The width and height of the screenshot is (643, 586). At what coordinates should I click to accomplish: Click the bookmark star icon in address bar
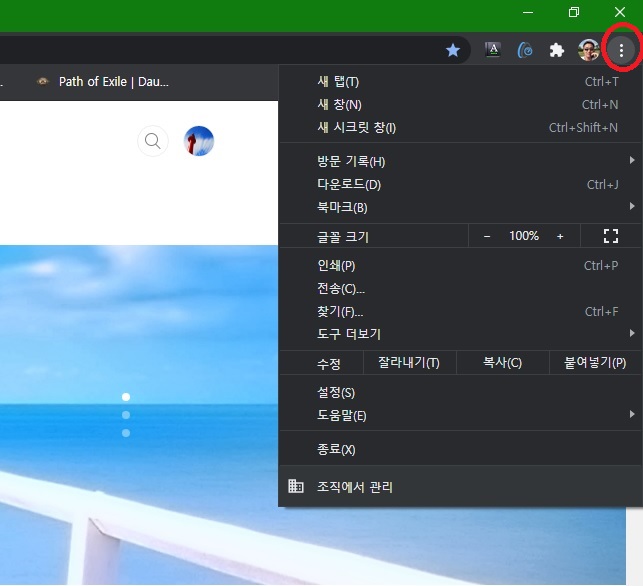[x=453, y=50]
